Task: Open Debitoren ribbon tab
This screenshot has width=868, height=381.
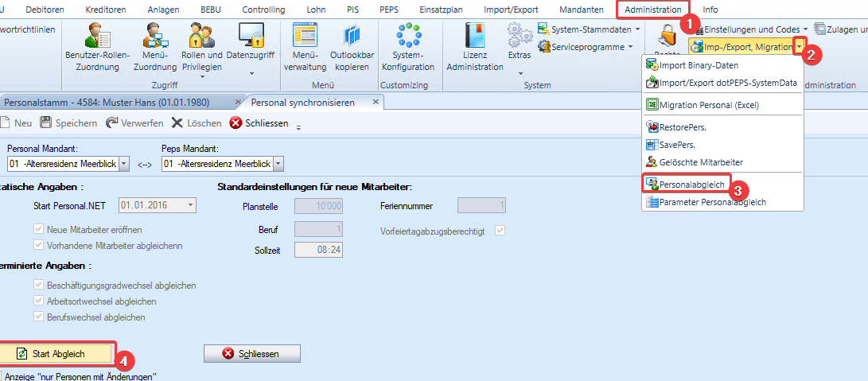Action: point(45,10)
